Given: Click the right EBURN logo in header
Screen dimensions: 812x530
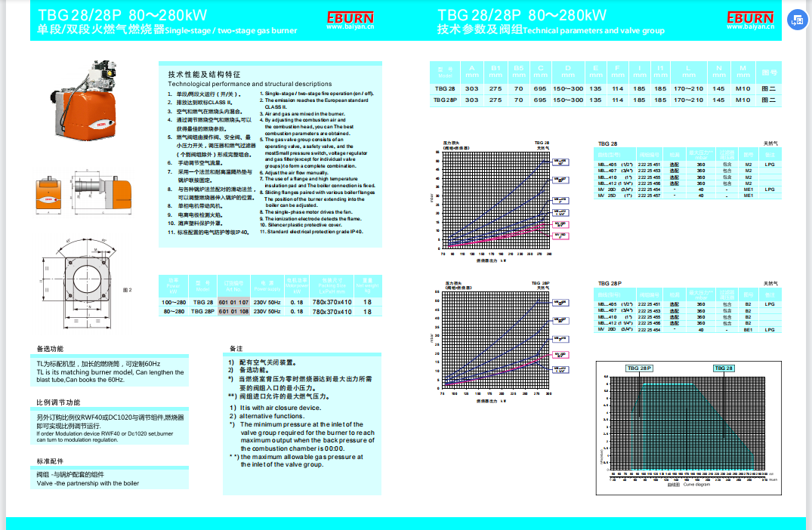Looking at the screenshot, I should click(749, 17).
